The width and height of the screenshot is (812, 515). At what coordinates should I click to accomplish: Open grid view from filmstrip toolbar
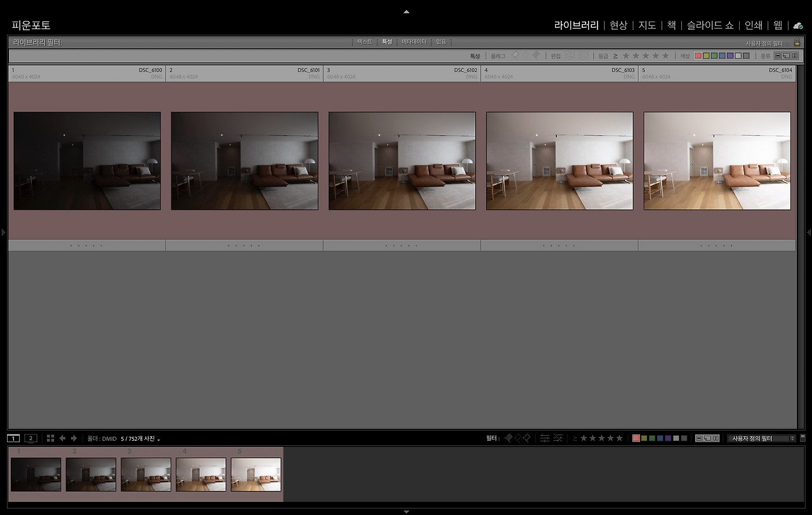click(51, 438)
